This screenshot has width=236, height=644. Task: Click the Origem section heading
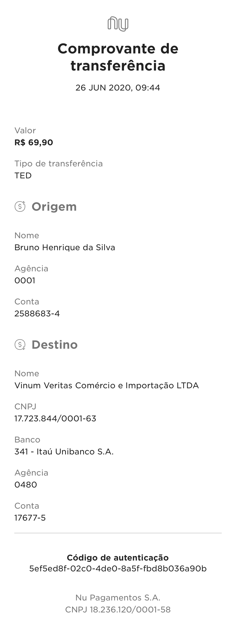(54, 207)
